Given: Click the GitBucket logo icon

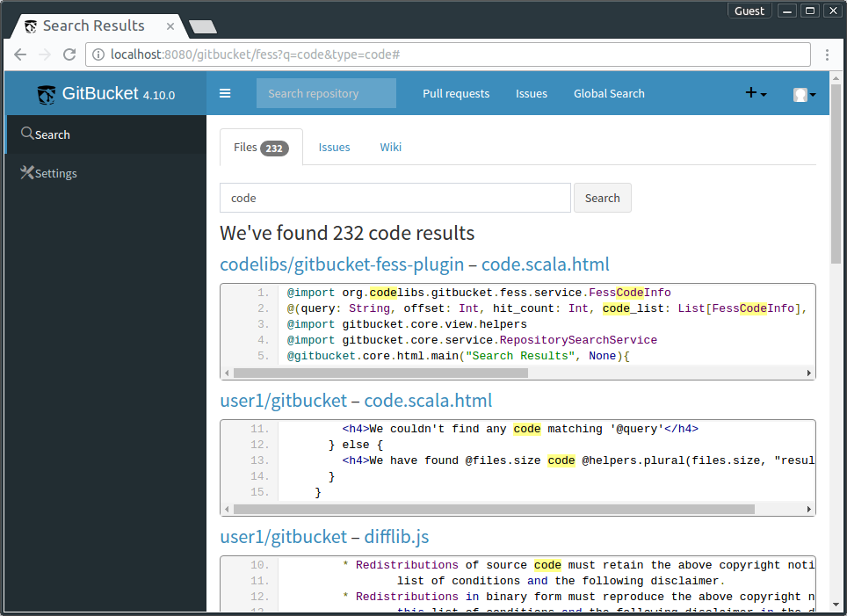Looking at the screenshot, I should [x=47, y=95].
